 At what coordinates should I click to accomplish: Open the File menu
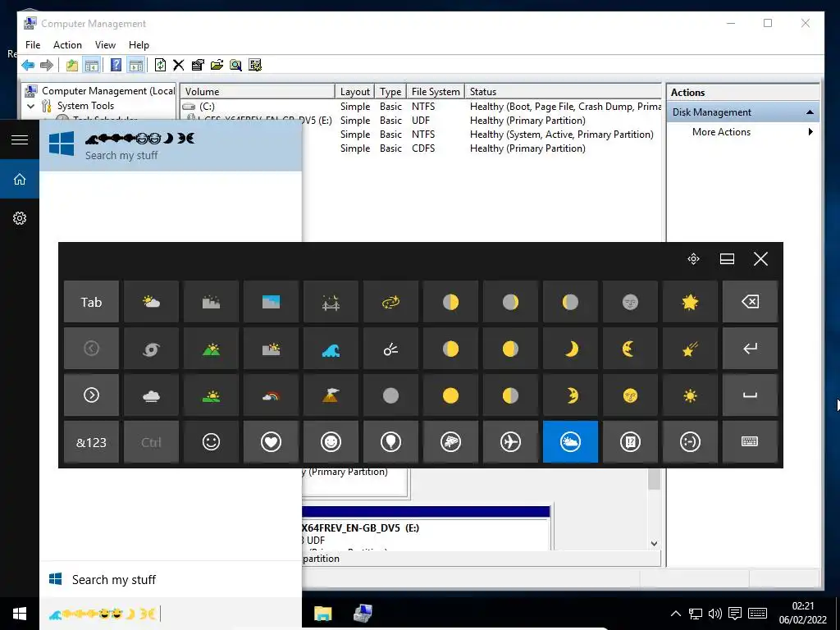coord(33,45)
